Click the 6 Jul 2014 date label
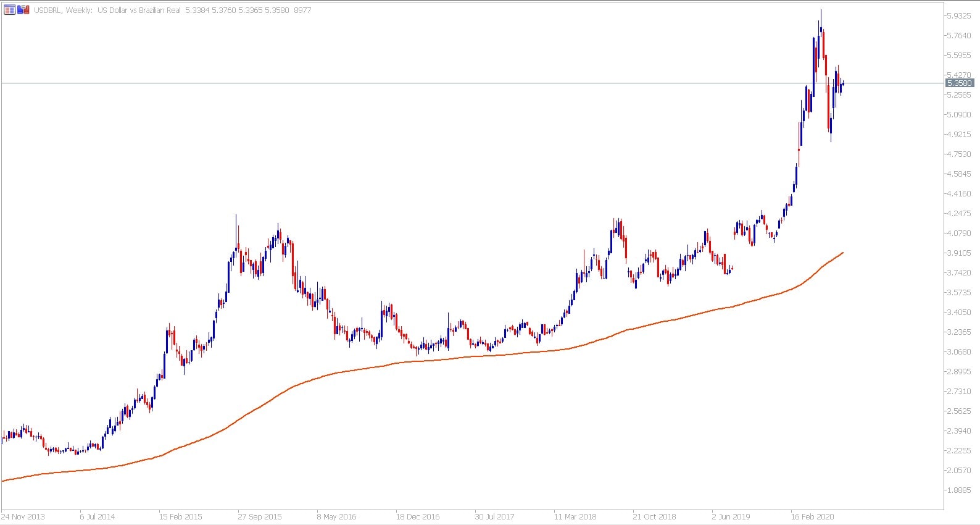The height and width of the screenshot is (525, 980). click(x=98, y=517)
